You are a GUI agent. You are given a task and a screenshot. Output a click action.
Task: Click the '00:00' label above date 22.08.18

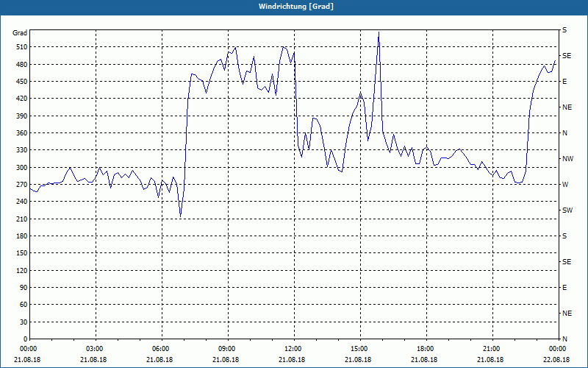[x=559, y=349]
